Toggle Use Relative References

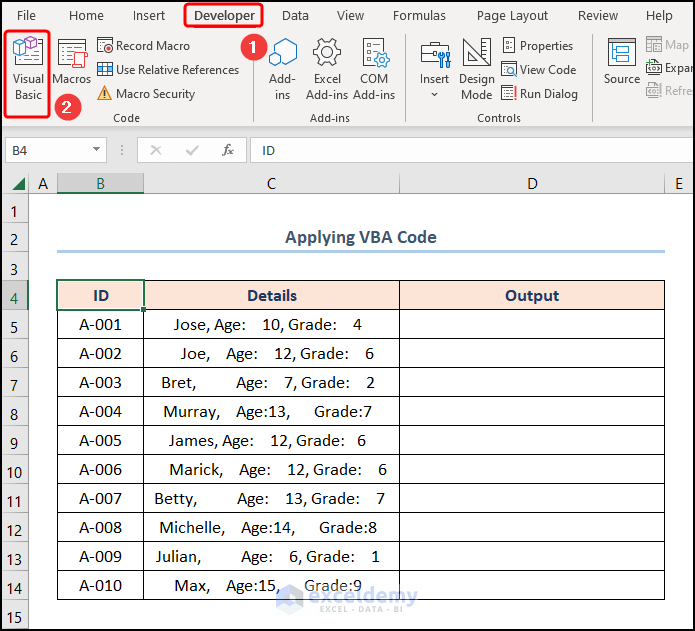167,70
